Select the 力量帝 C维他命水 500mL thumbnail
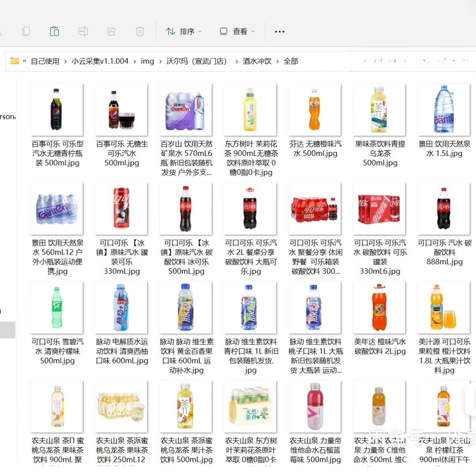Screen dimensions: 476x476 click(379, 406)
